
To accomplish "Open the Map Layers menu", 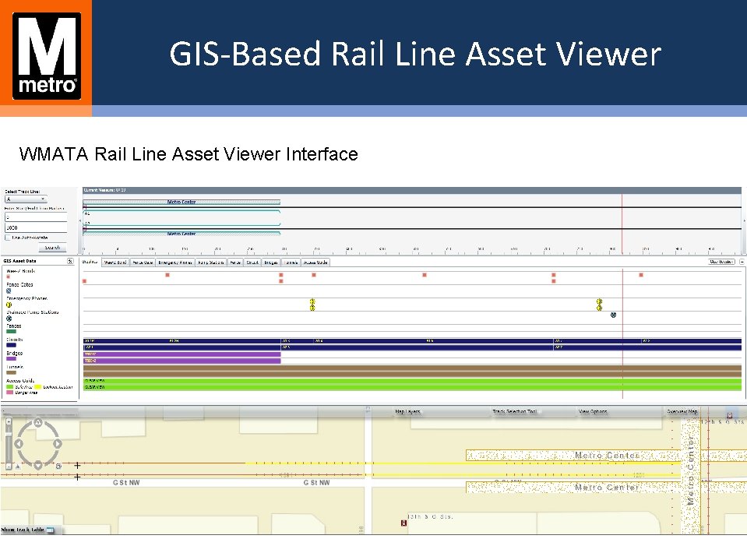I will [x=407, y=411].
